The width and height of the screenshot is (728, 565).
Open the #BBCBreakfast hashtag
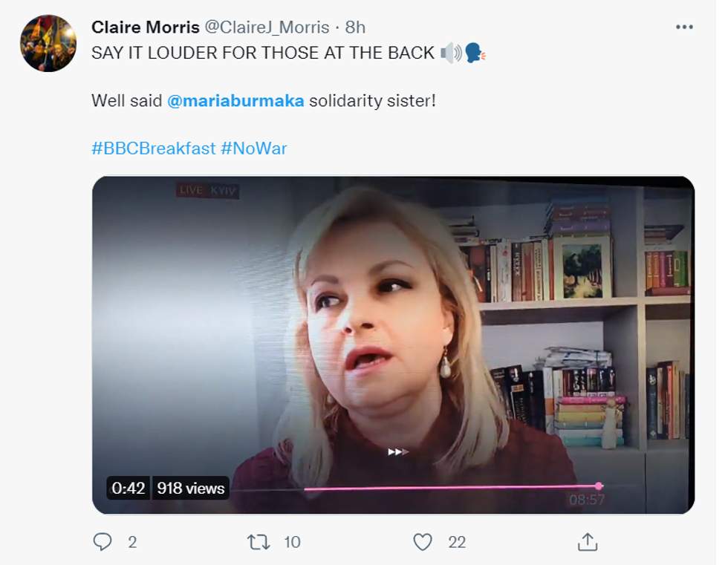pos(153,148)
